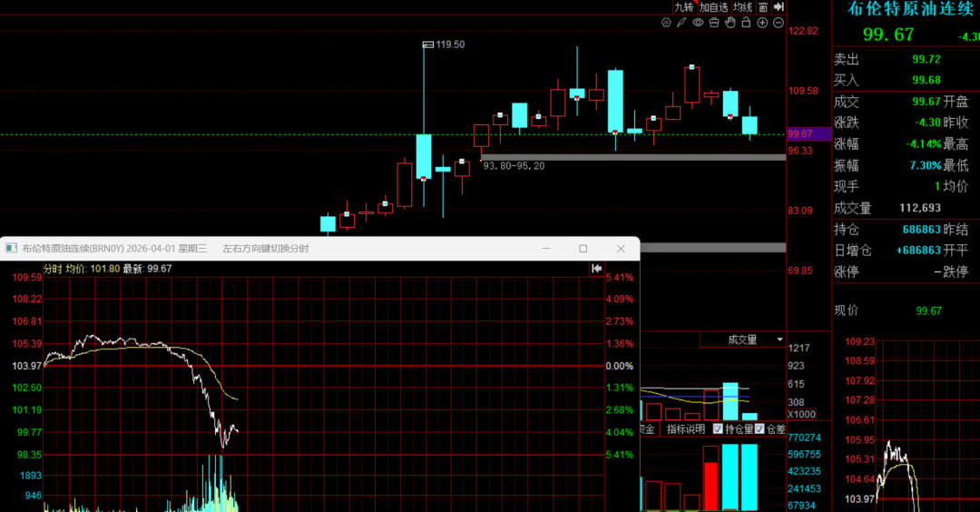980x512 pixels.
Task: Select the drawing pen tool icon
Action: (681, 23)
